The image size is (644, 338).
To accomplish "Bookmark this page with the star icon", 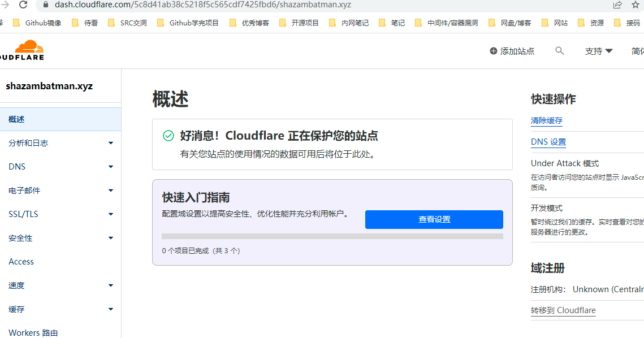I will (x=636, y=5).
